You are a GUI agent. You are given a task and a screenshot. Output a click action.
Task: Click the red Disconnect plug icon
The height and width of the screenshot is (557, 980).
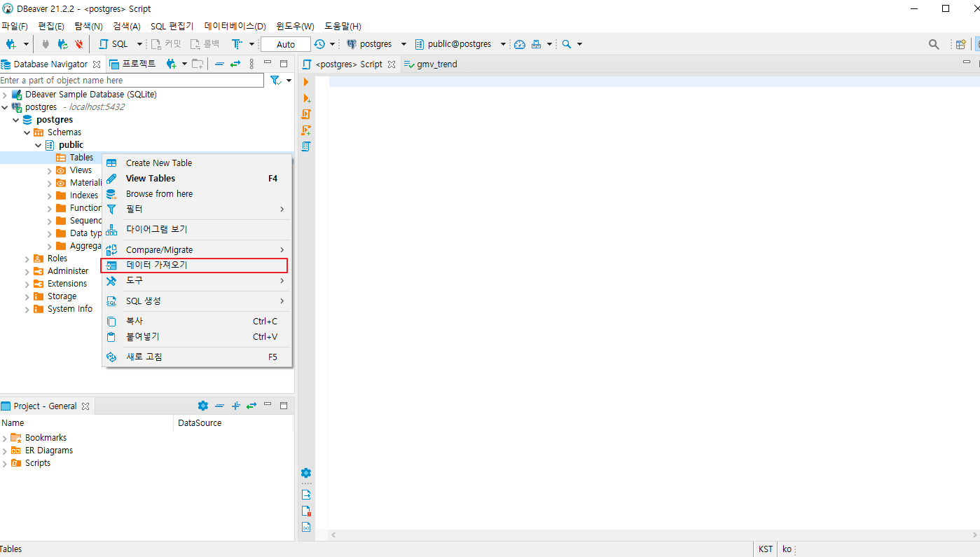coord(79,44)
